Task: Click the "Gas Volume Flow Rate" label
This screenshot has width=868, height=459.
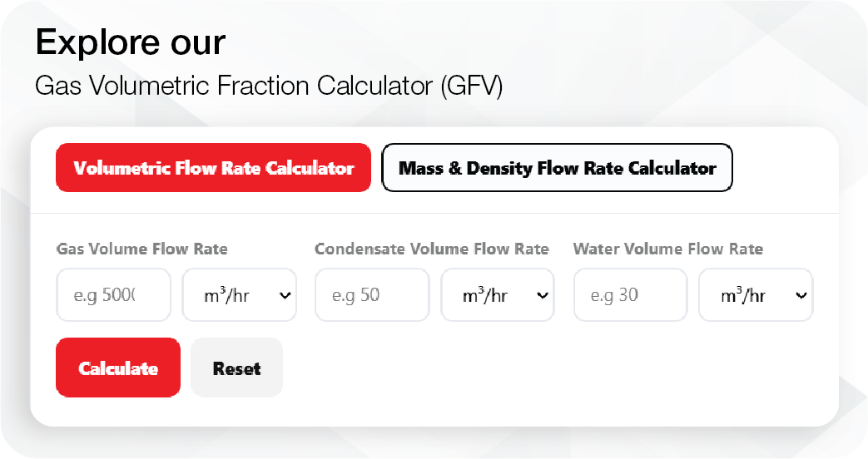Action: point(141,249)
